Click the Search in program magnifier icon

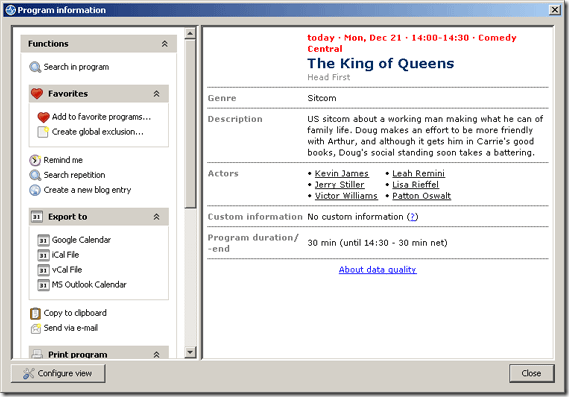tap(35, 67)
